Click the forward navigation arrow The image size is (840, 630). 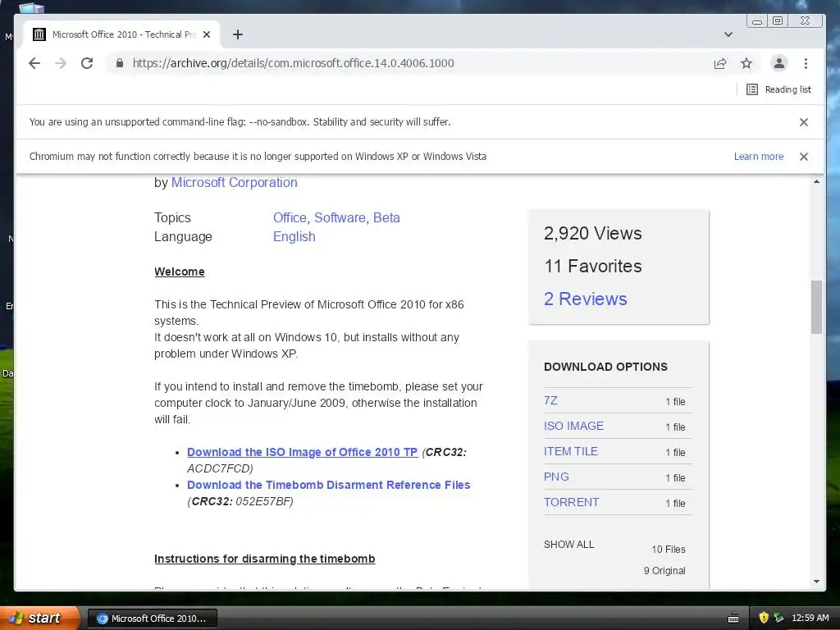click(61, 63)
